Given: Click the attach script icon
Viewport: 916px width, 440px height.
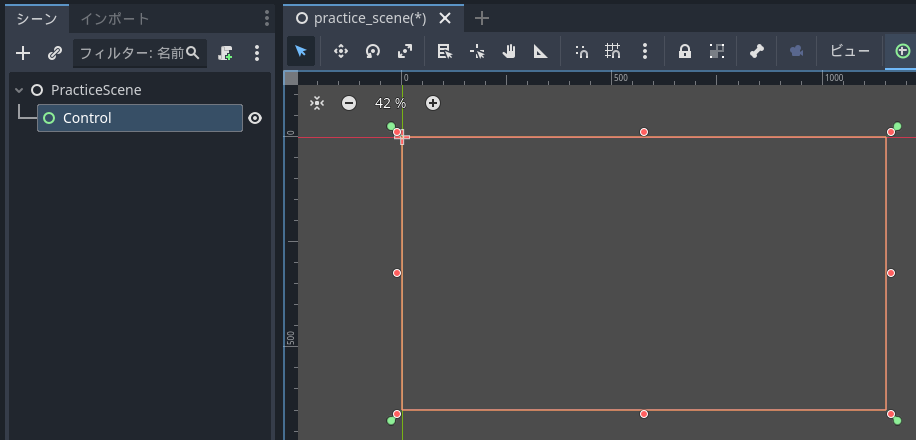Looking at the screenshot, I should [226, 53].
